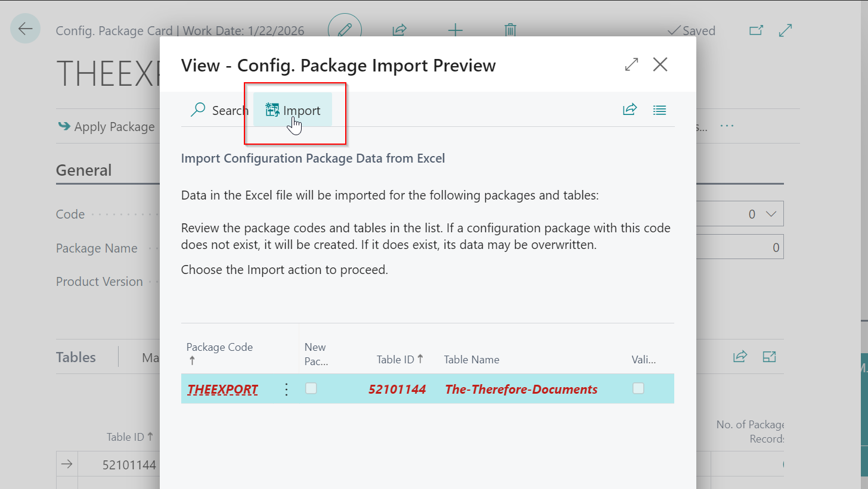868x489 pixels.
Task: Sort by the Package Code column header
Action: click(219, 347)
